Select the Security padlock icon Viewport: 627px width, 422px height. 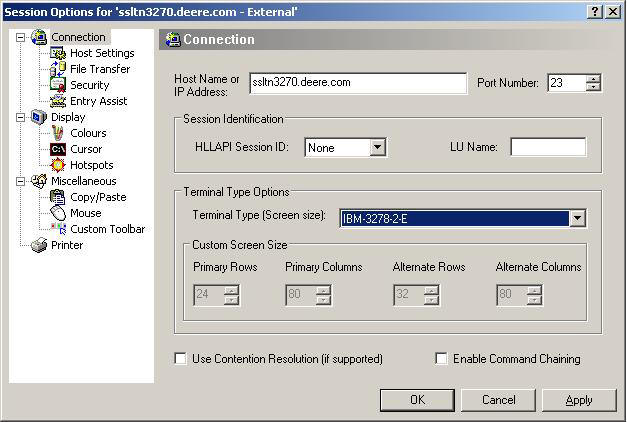pyautogui.click(x=58, y=85)
